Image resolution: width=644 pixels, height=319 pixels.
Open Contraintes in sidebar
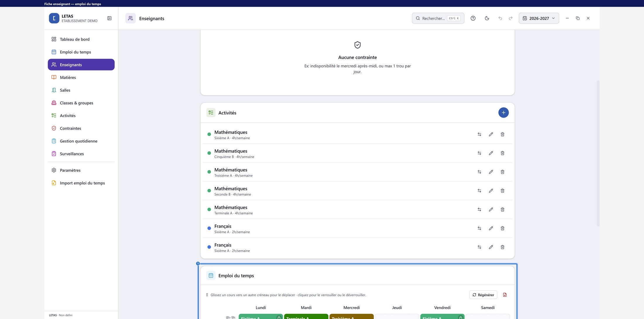point(81,128)
